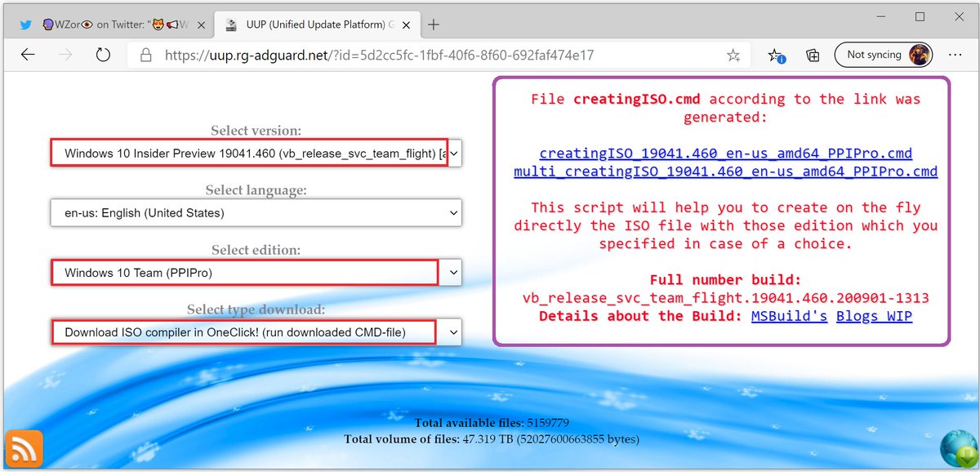Minimize the browser window
Screen dimensions: 980x472
pyautogui.click(x=882, y=16)
